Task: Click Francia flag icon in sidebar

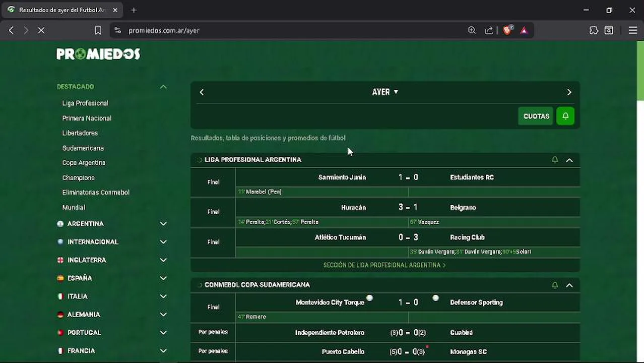Action: (x=60, y=351)
